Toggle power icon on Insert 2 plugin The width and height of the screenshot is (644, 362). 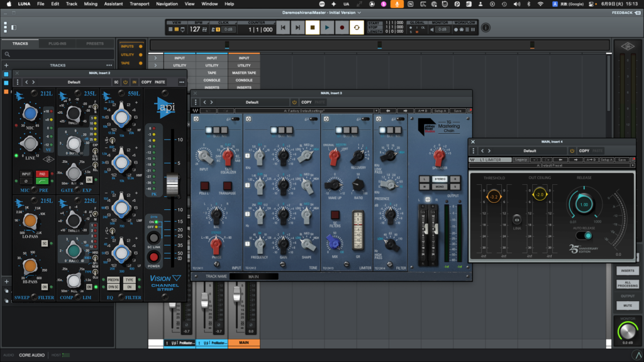[125, 82]
